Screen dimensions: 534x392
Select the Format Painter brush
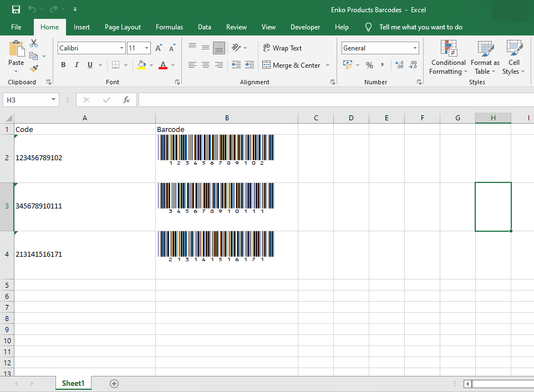point(34,68)
